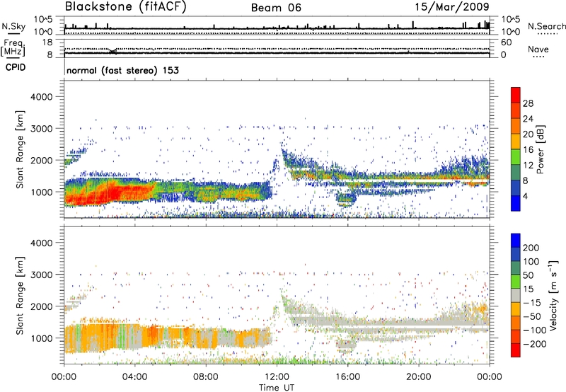Click the "Velocity [m s-1]" colorbar title
Screen dimensions: 566x392
pos(553,295)
